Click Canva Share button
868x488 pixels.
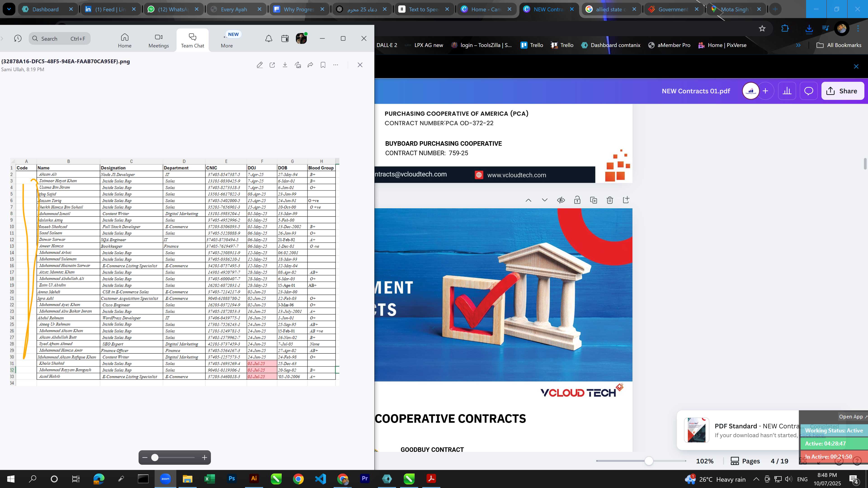(842, 91)
